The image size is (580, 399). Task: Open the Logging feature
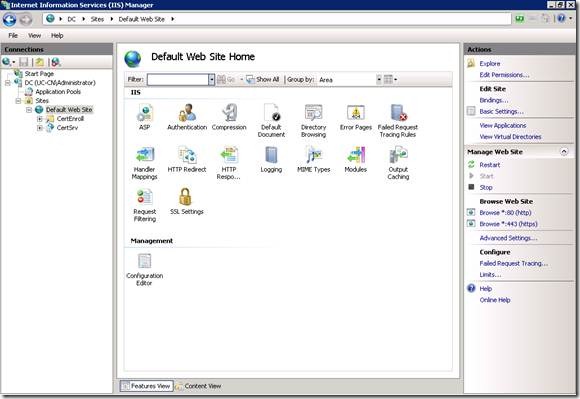tap(271, 159)
